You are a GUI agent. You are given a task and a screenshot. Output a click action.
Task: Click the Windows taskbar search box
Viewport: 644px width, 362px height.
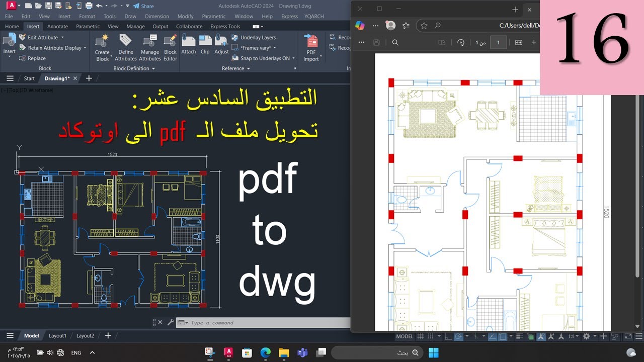pos(377,352)
